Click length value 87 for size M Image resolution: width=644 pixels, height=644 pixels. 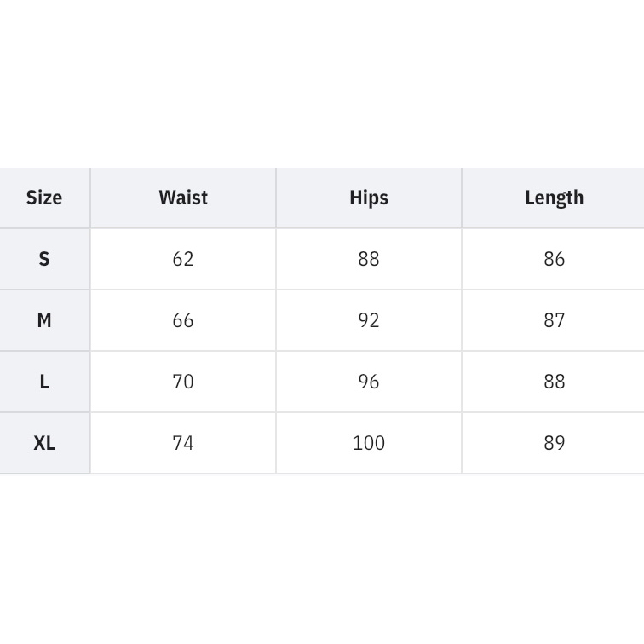tap(554, 320)
